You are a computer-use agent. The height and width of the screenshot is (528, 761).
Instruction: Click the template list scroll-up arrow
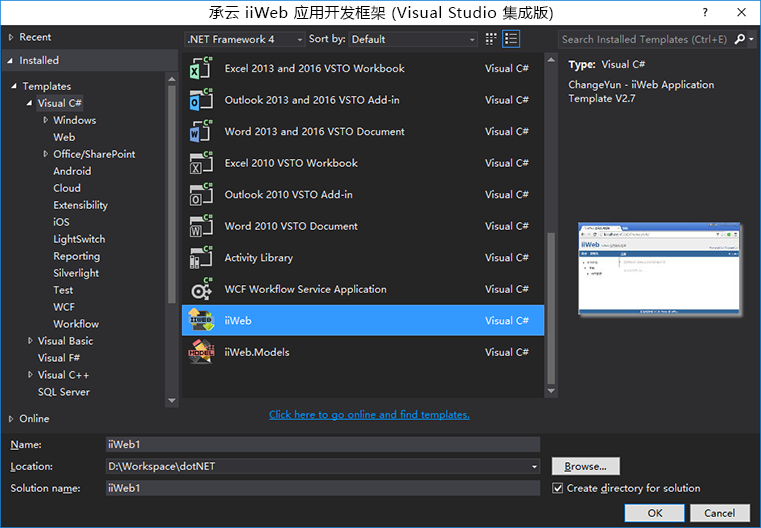tap(551, 60)
